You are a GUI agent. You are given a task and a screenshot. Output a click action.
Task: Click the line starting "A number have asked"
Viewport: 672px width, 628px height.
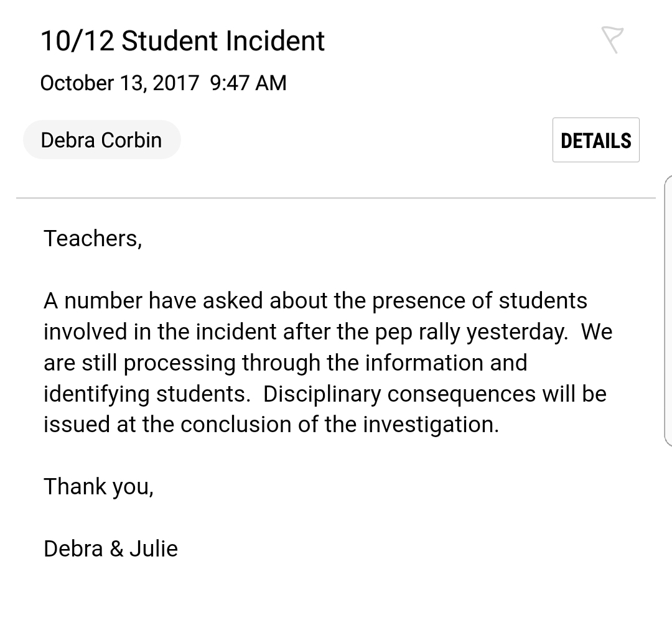click(x=315, y=301)
